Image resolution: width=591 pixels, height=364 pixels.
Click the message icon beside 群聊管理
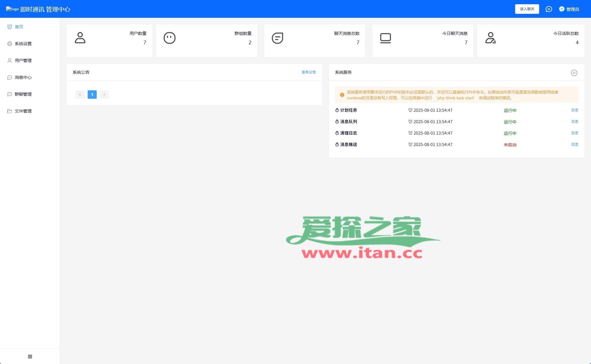tap(10, 94)
